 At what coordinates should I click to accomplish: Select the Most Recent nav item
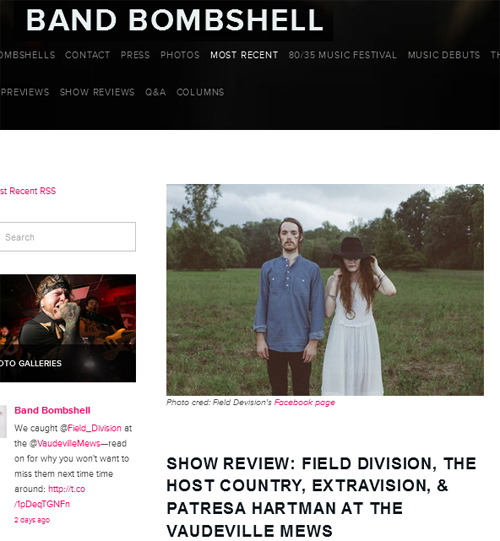[x=244, y=55]
